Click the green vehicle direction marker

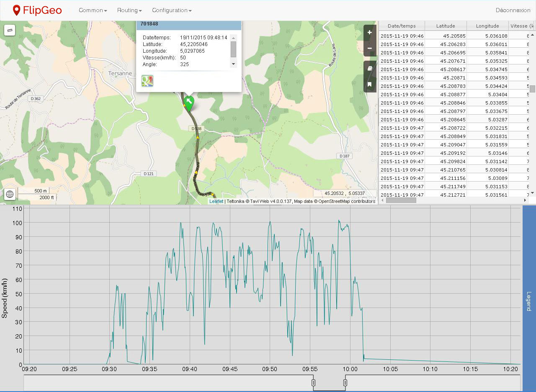(189, 102)
